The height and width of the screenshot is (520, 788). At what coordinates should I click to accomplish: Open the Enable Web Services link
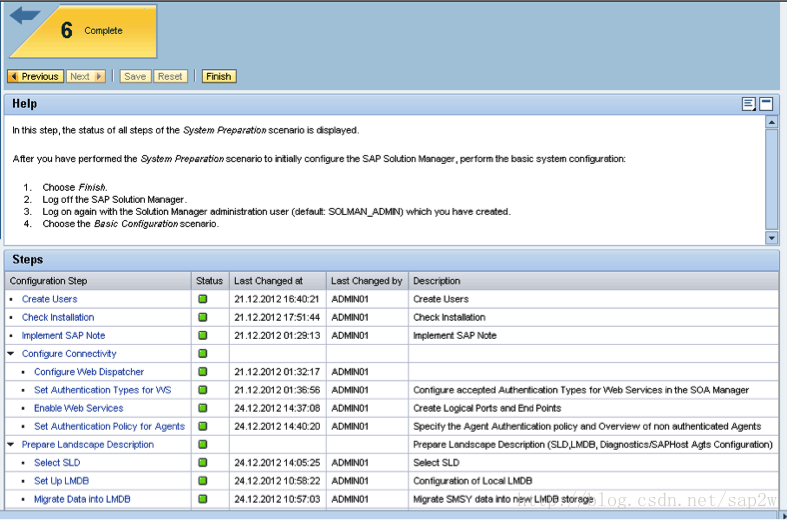tap(78, 408)
